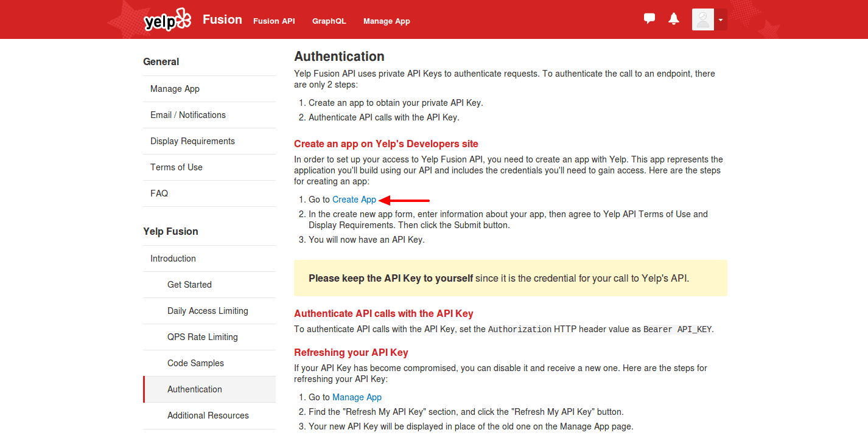
Task: Select Terms of Use sidebar item
Action: pos(177,167)
